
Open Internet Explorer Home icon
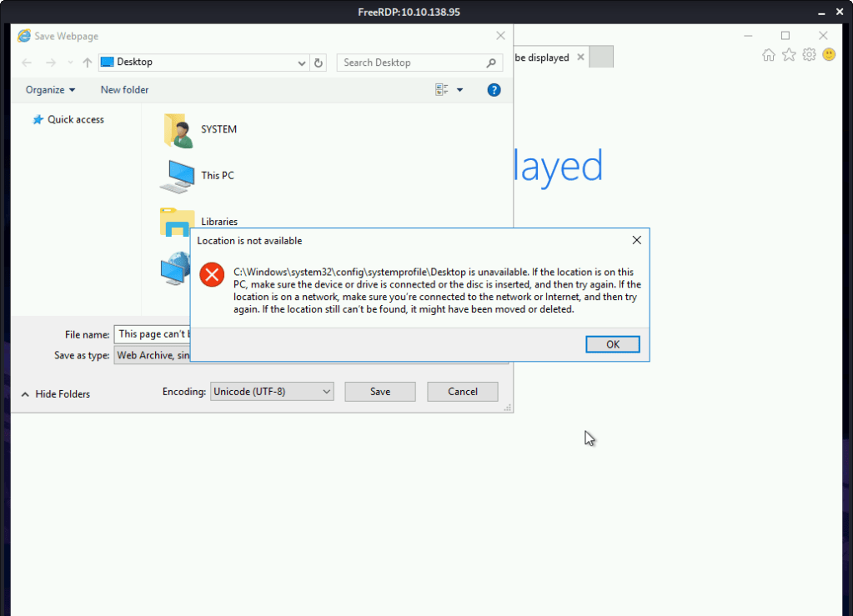[x=768, y=55]
